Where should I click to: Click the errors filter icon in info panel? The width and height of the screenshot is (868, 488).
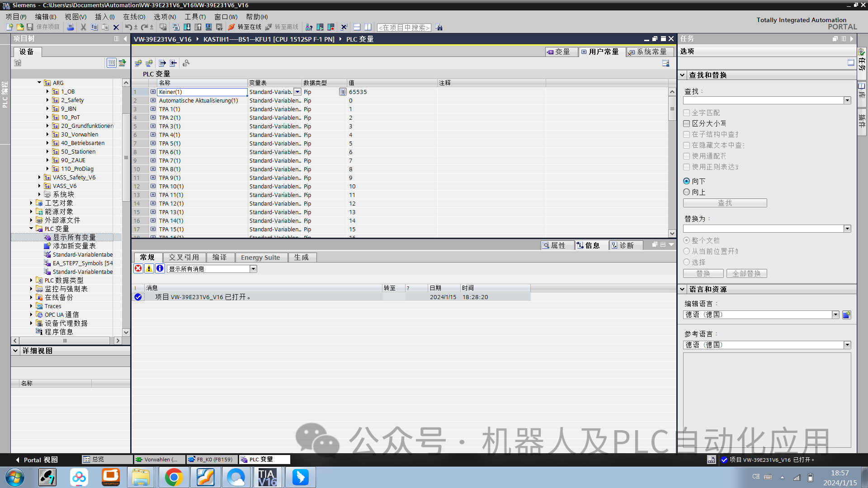(x=138, y=268)
